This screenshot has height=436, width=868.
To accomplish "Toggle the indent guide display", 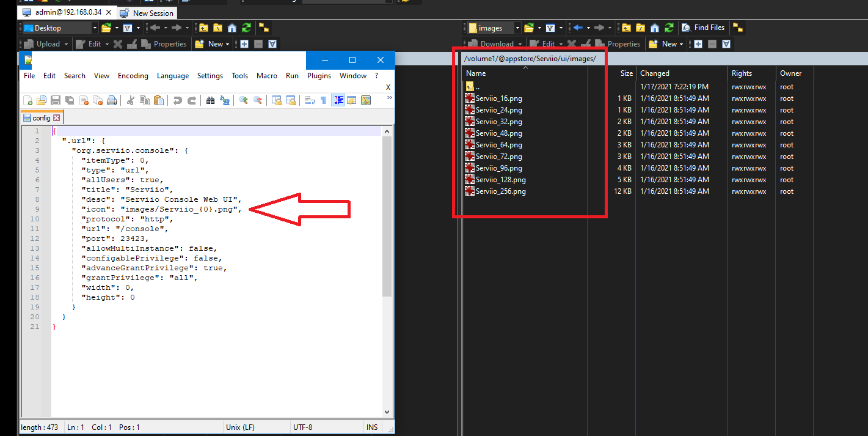I will click(x=338, y=100).
